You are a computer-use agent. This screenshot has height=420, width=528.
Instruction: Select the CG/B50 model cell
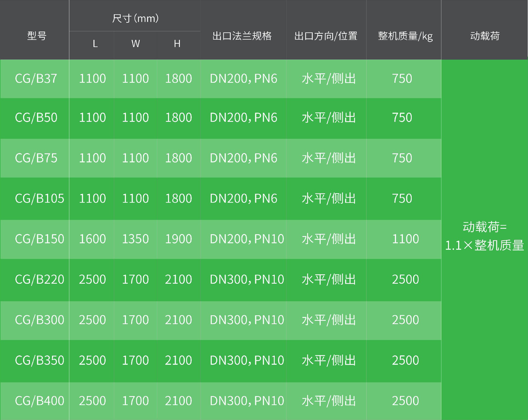coord(36,118)
